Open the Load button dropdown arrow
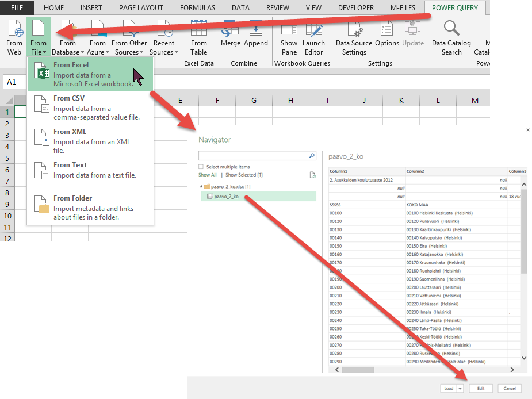The height and width of the screenshot is (399, 532). [460, 389]
